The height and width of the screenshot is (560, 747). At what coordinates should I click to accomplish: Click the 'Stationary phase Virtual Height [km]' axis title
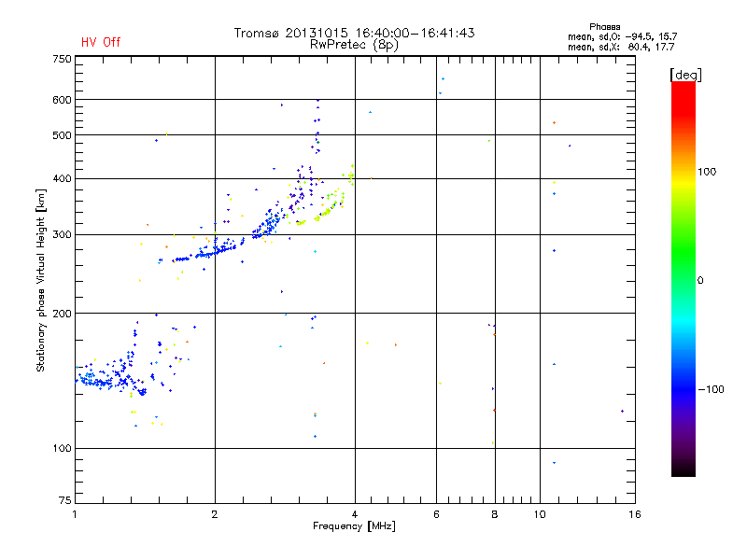[41, 280]
